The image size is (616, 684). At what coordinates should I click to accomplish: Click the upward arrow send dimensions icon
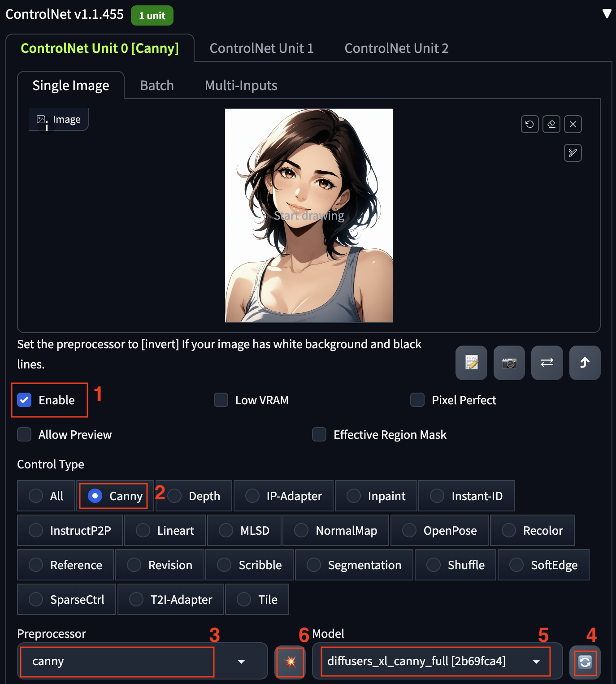click(x=585, y=363)
